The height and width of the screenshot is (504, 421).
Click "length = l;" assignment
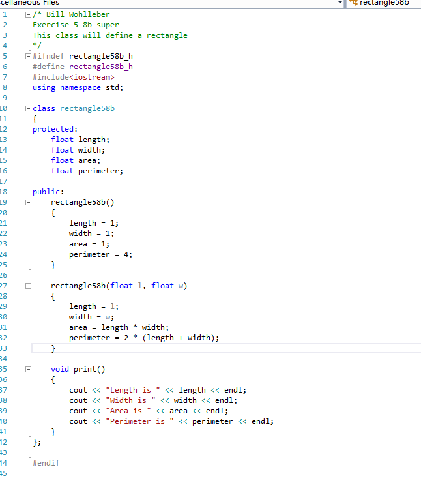point(94,306)
